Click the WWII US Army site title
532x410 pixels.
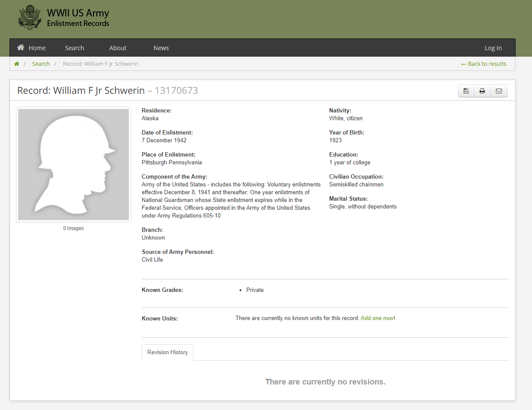[x=78, y=13]
